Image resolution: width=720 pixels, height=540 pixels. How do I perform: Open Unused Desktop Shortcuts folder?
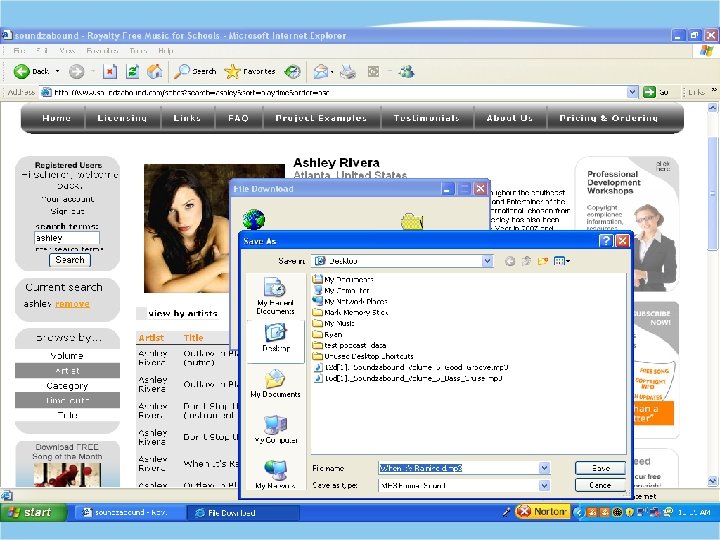click(363, 356)
